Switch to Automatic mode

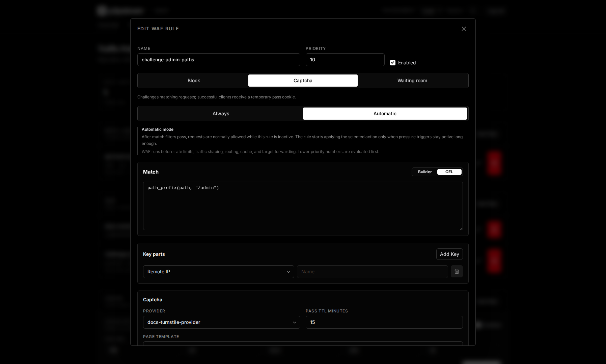385,114
